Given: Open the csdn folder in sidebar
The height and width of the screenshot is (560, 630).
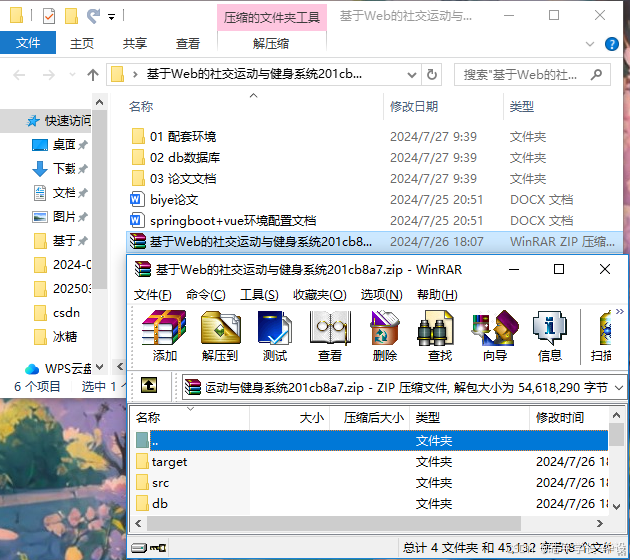Looking at the screenshot, I should (x=56, y=313).
